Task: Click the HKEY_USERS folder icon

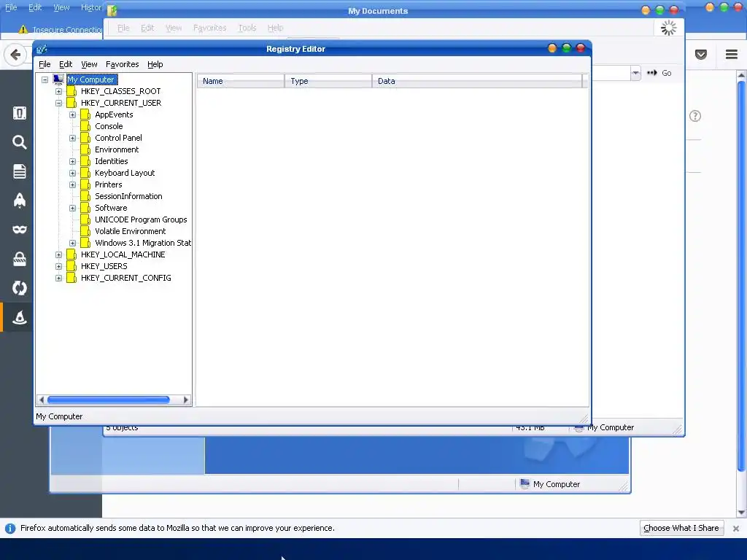Action: click(71, 266)
